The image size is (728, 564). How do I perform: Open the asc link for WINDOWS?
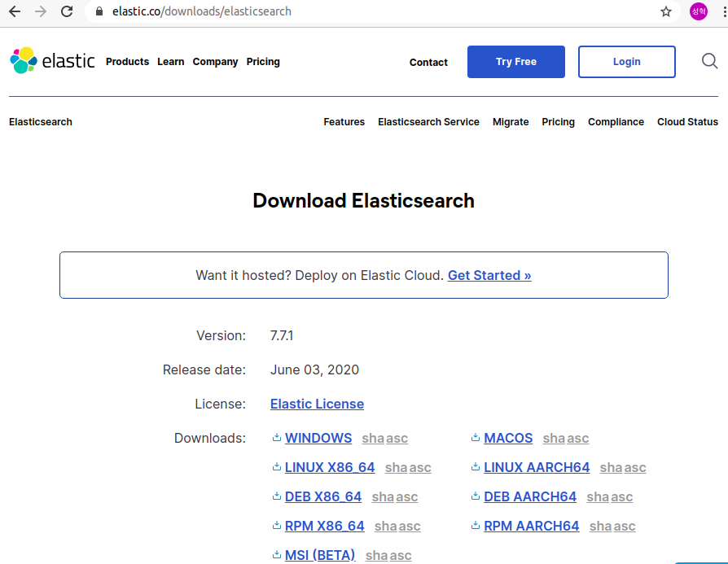point(397,438)
